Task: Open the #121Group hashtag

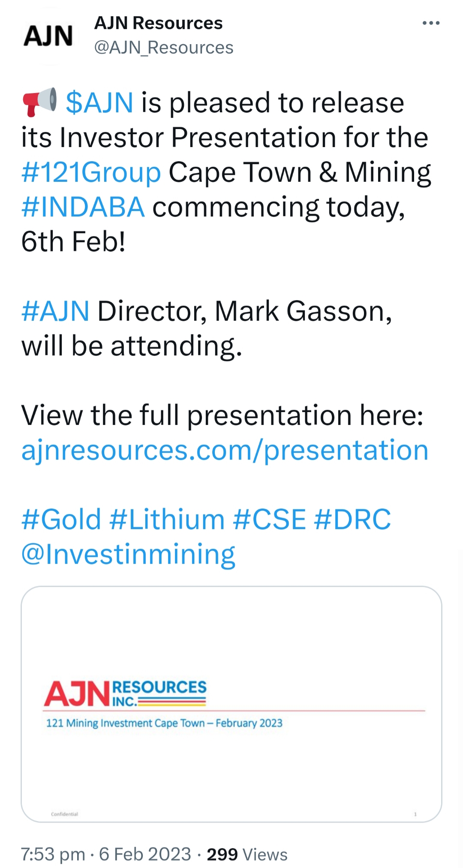Action: (91, 172)
